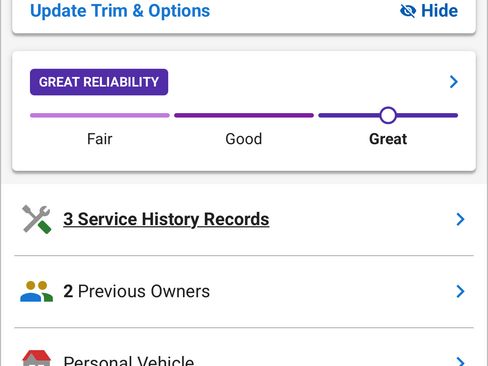Click the wrench and screwdriver service icon
Viewport: 488px width, 366px height.
(x=37, y=219)
